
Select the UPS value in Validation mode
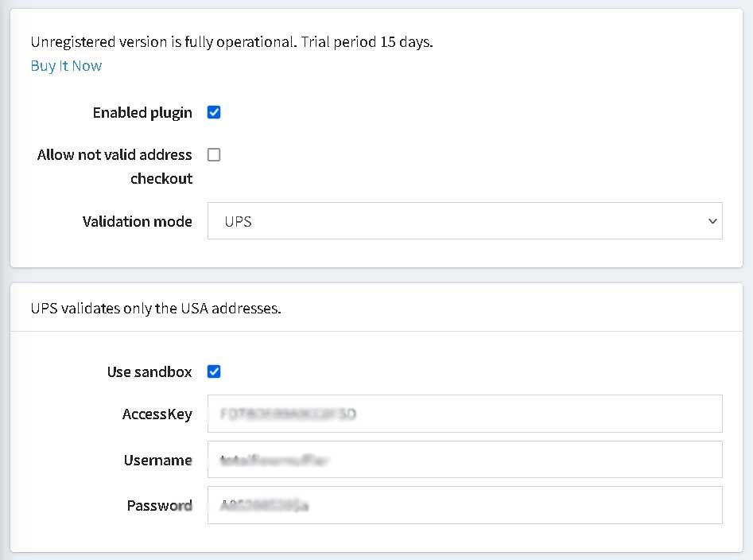239,221
